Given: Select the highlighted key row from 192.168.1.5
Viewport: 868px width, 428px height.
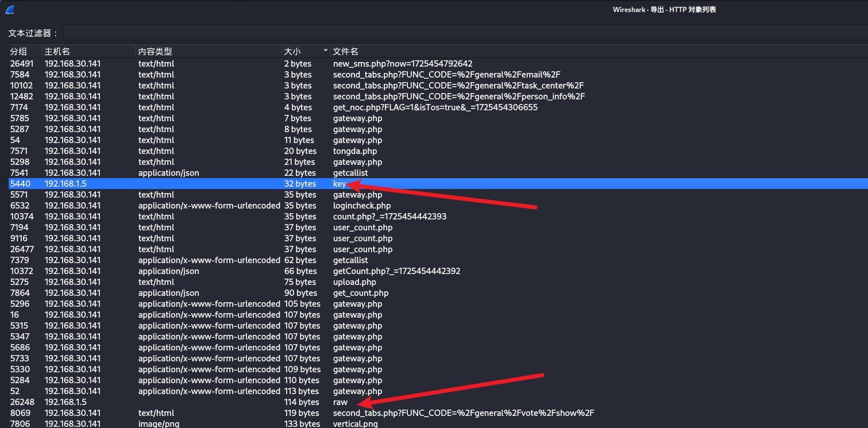Looking at the screenshot, I should tap(339, 184).
